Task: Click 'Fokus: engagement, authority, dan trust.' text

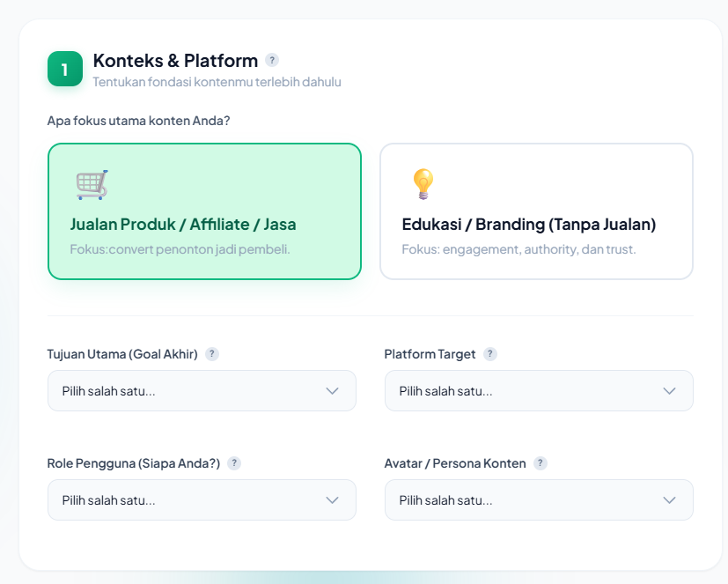Action: pos(518,249)
